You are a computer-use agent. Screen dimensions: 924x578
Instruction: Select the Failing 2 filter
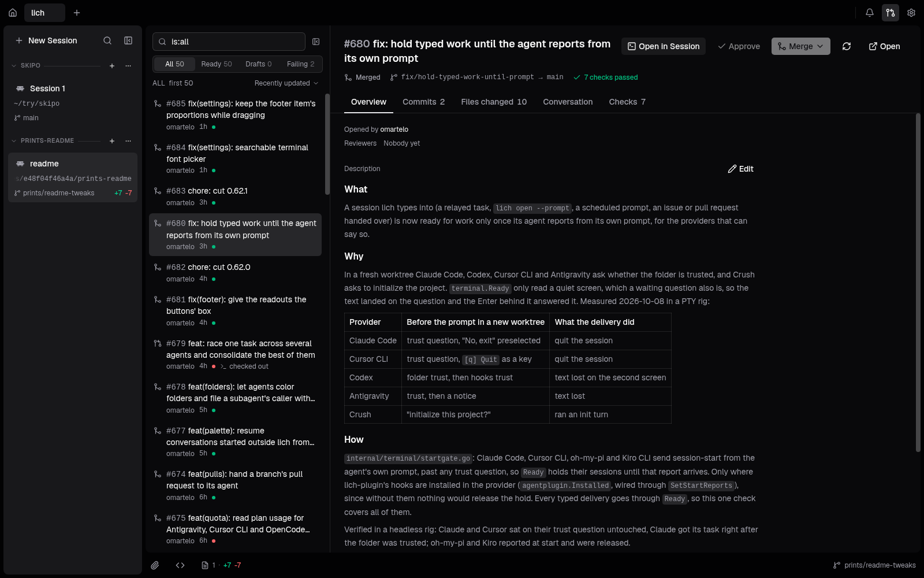pyautogui.click(x=300, y=64)
